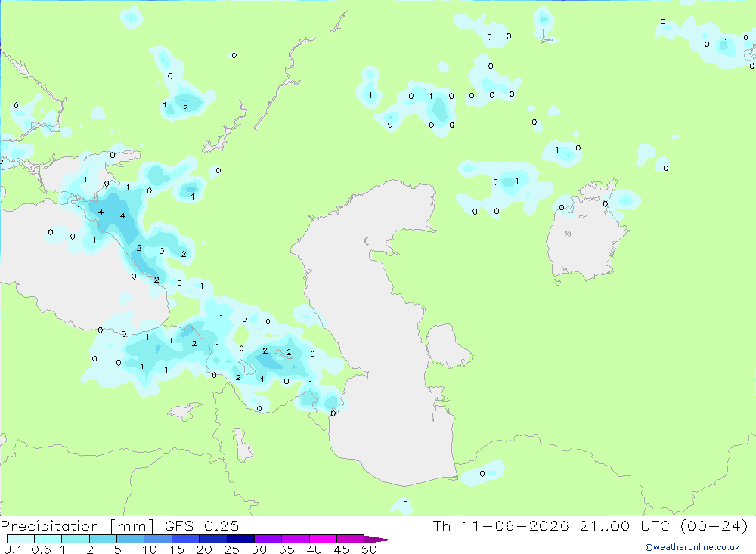The height and width of the screenshot is (554, 756).
Task: Click the over-50 mm arrow tip of legend
Action: pyautogui.click(x=377, y=540)
